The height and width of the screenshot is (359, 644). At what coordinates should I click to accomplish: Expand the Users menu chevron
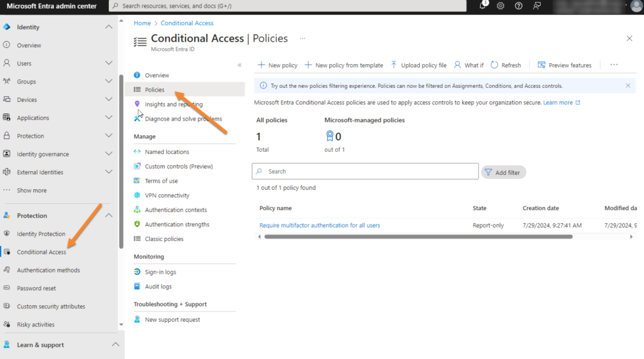click(x=109, y=63)
